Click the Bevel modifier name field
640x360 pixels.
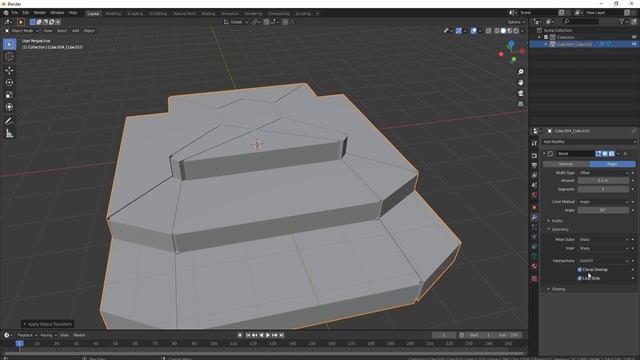coord(575,153)
